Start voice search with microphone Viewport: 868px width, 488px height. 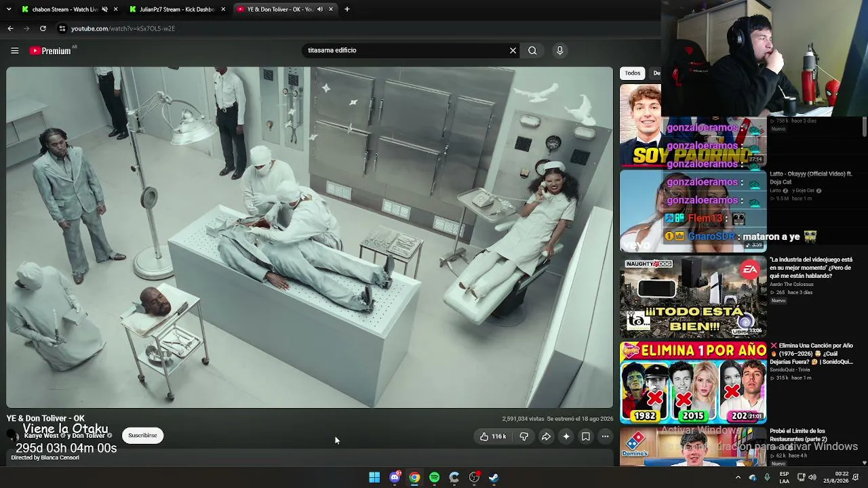(559, 50)
